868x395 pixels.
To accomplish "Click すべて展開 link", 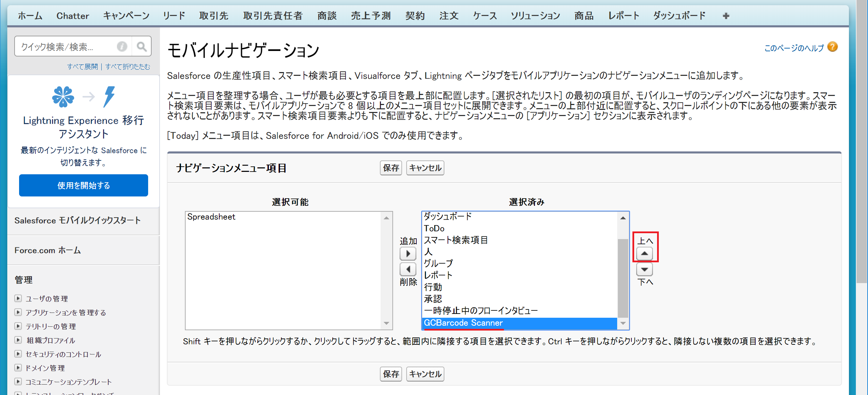I will click(x=83, y=67).
